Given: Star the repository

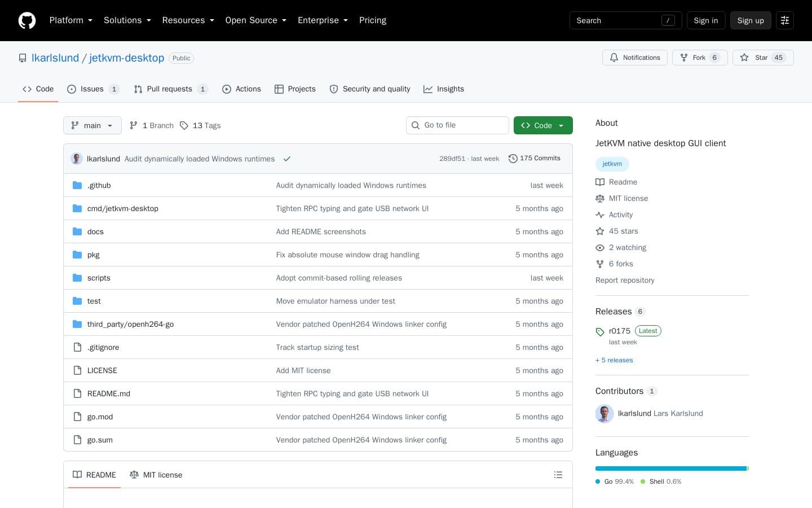Looking at the screenshot, I should pyautogui.click(x=763, y=58).
